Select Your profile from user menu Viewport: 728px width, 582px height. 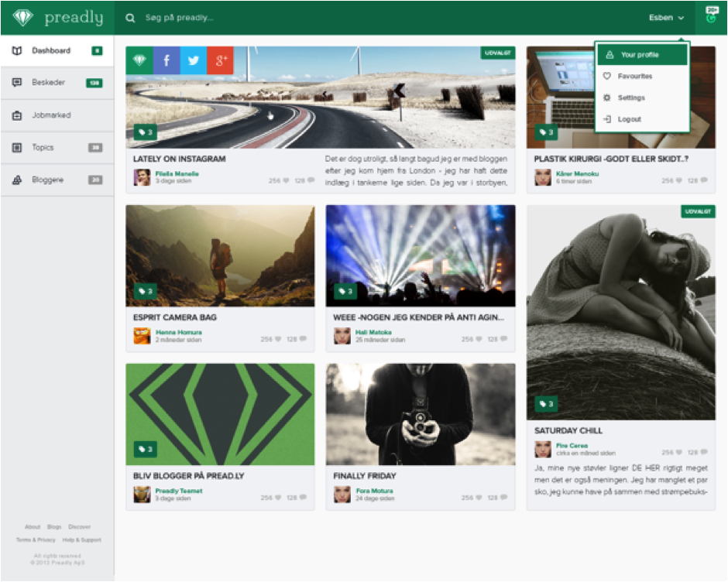(642, 55)
